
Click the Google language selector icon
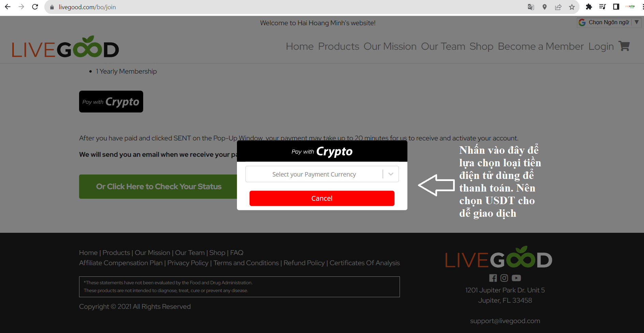click(582, 22)
